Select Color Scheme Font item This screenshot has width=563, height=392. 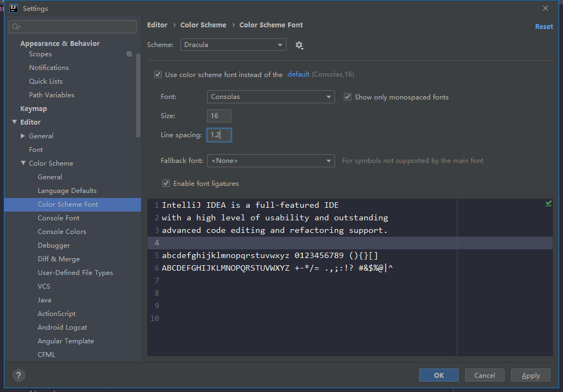tap(73, 204)
